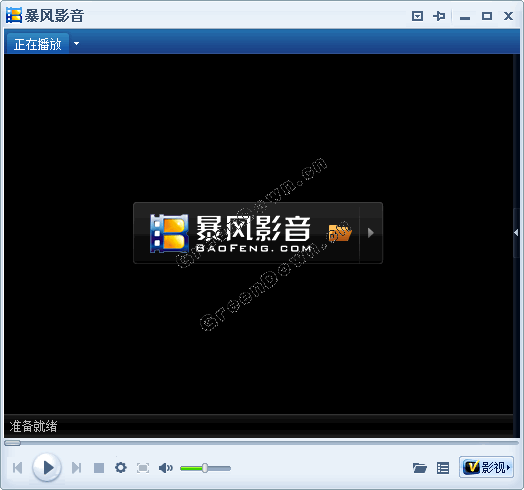524x490 pixels.
Task: Open the 影视 online video button
Action: coord(486,467)
